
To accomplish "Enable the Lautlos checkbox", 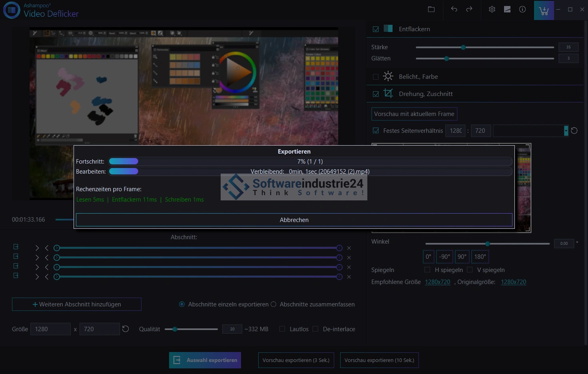I will coord(282,329).
